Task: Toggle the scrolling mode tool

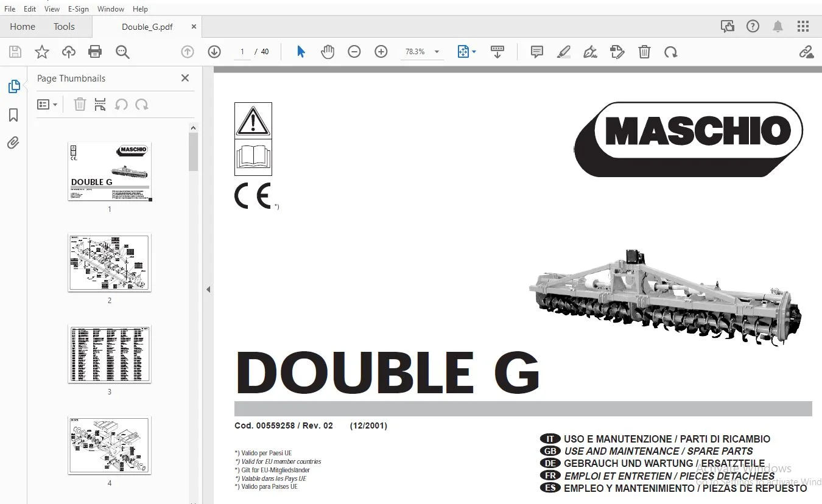Action: pos(497,52)
